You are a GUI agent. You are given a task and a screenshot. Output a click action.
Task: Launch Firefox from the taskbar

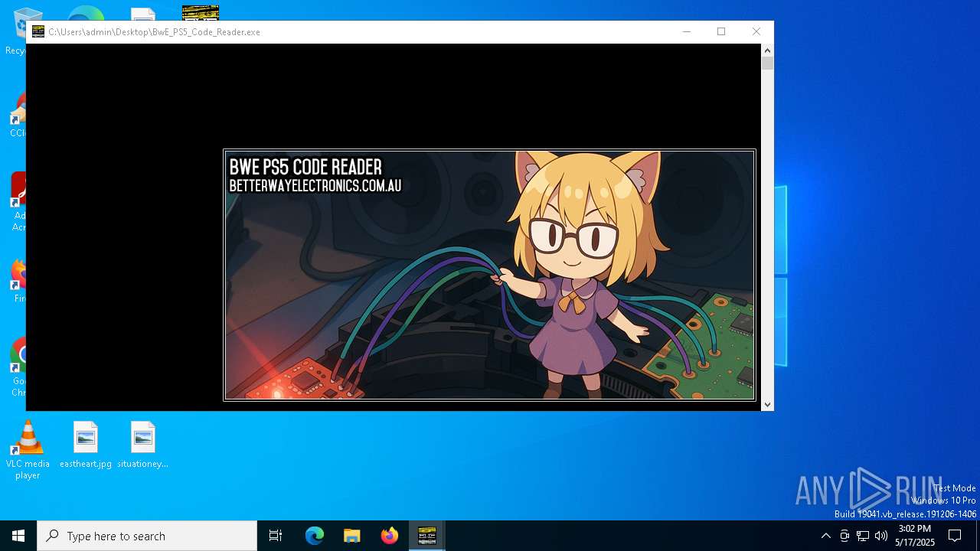click(x=390, y=536)
